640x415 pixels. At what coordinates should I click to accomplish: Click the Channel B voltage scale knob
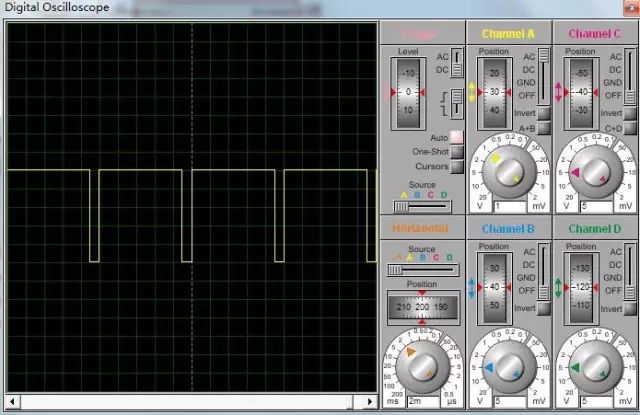coord(508,367)
